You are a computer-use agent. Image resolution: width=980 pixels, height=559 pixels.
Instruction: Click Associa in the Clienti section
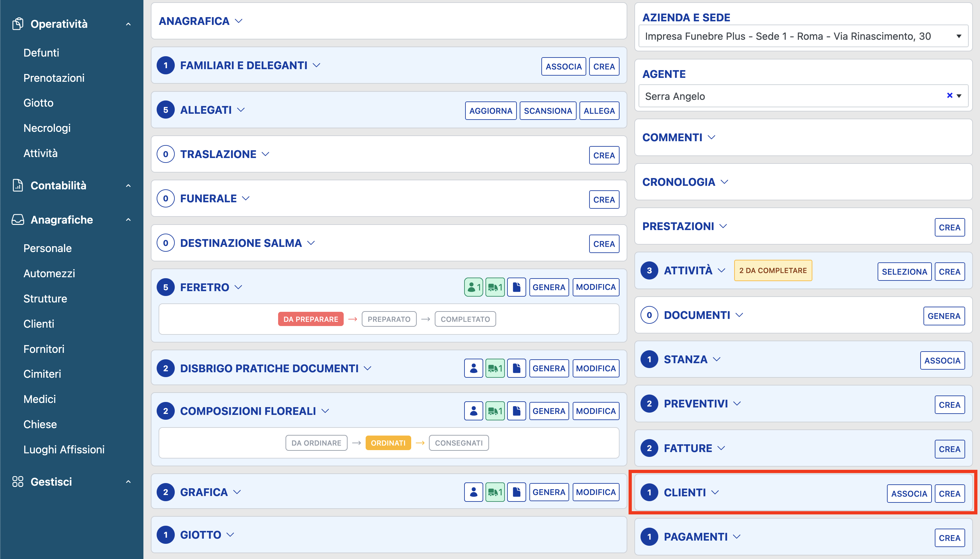pyautogui.click(x=909, y=493)
